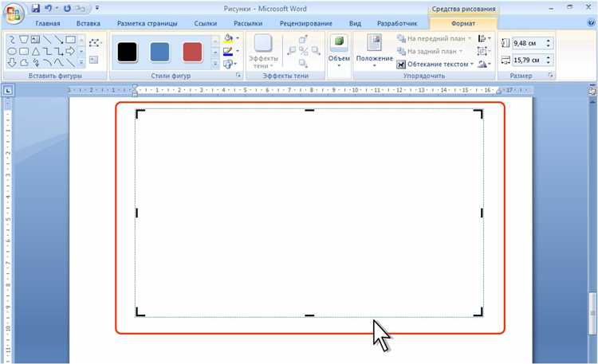
Task: Apply the red shape style
Action: 193,53
